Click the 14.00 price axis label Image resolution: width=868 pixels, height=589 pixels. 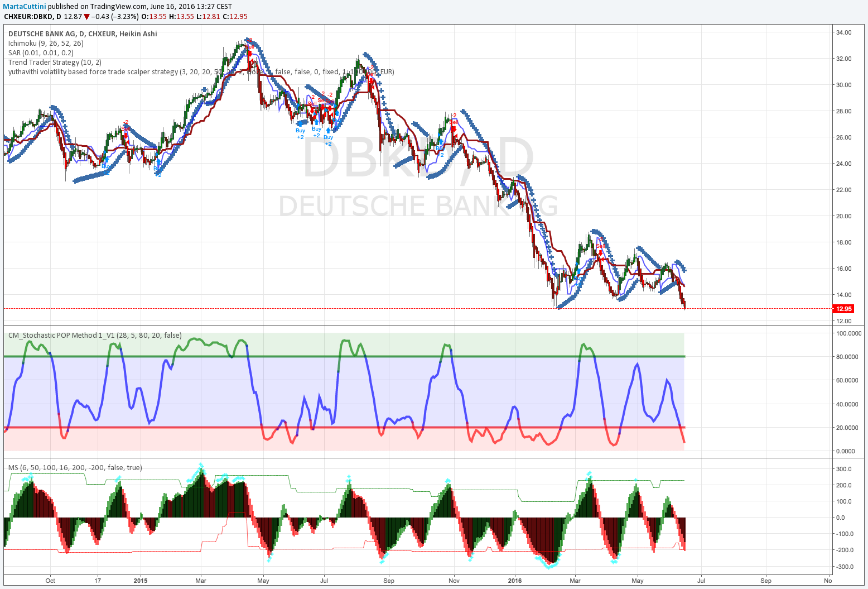click(x=843, y=295)
